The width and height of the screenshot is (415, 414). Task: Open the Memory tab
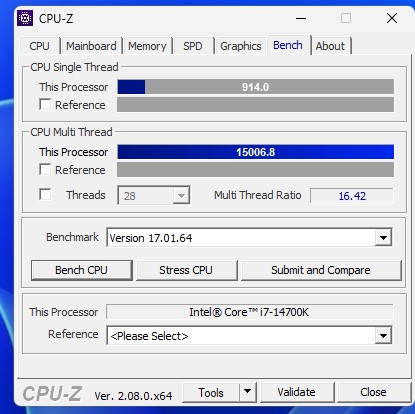(x=147, y=46)
